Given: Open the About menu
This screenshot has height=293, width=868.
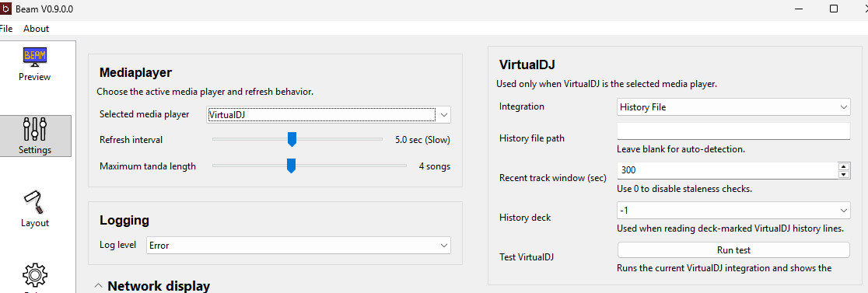Looking at the screenshot, I should 36,29.
